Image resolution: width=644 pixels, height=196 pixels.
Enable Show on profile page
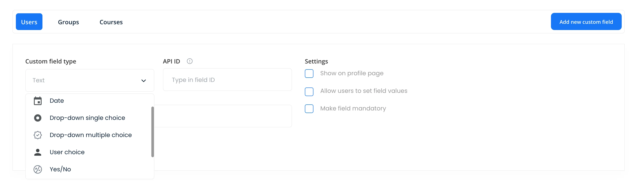309,74
